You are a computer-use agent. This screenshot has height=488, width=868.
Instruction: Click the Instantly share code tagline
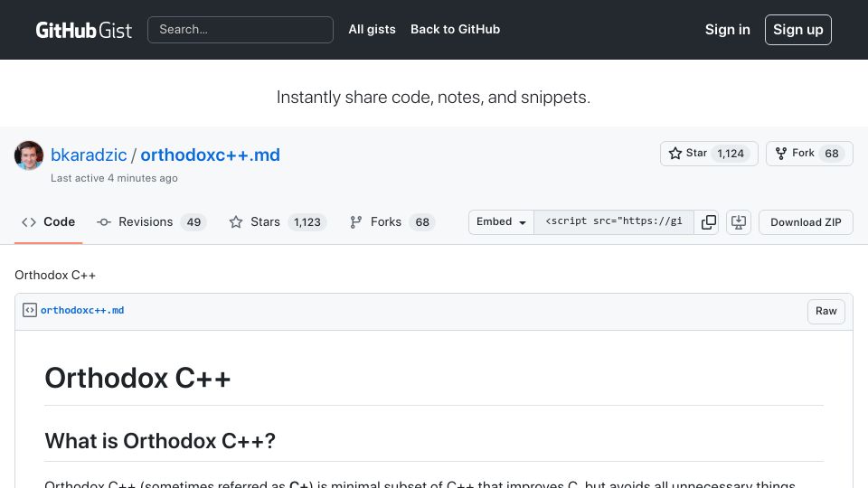point(433,98)
